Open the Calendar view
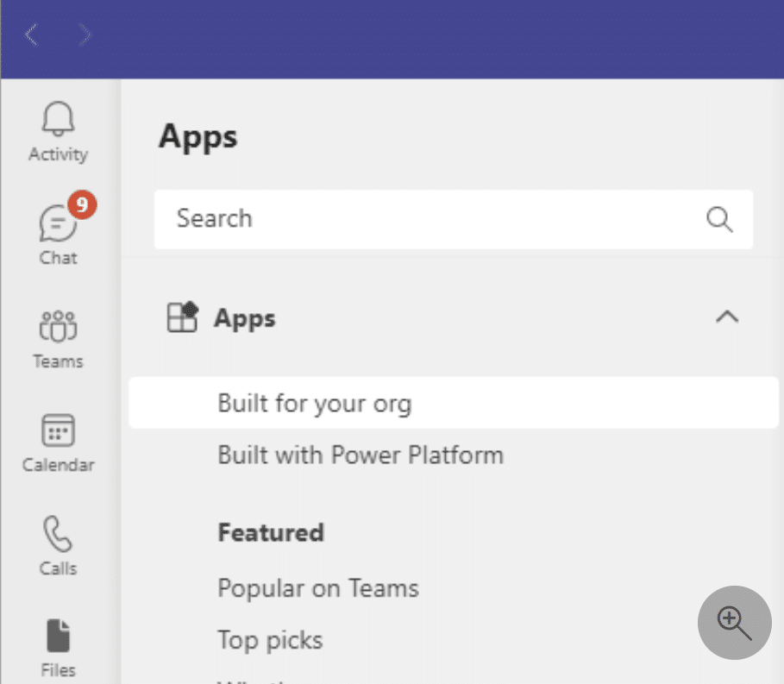The image size is (784, 684). 58,431
